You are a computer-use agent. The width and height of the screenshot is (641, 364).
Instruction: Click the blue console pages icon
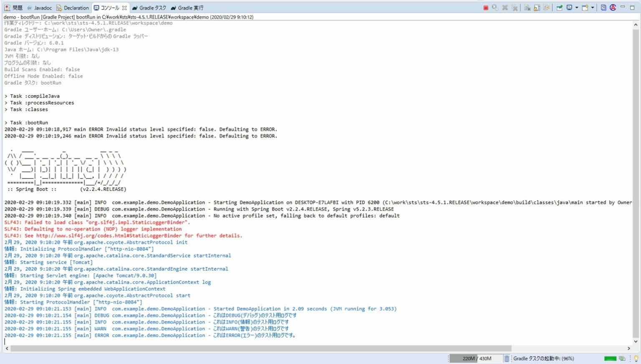pos(603,8)
